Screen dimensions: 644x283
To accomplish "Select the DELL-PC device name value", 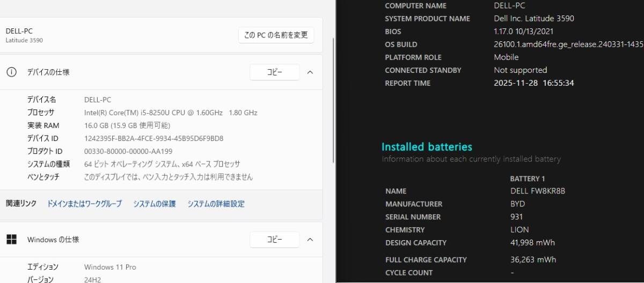I will click(98, 100).
